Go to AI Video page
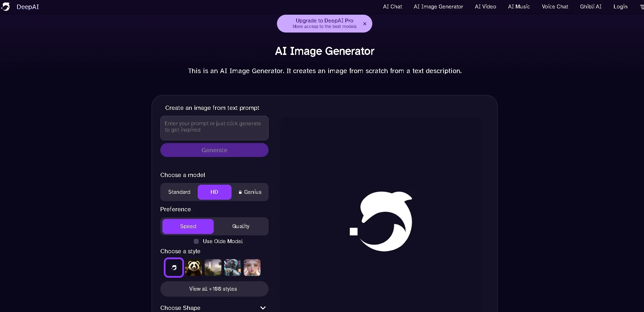Screen dimensions: 644x312 click(x=485, y=7)
